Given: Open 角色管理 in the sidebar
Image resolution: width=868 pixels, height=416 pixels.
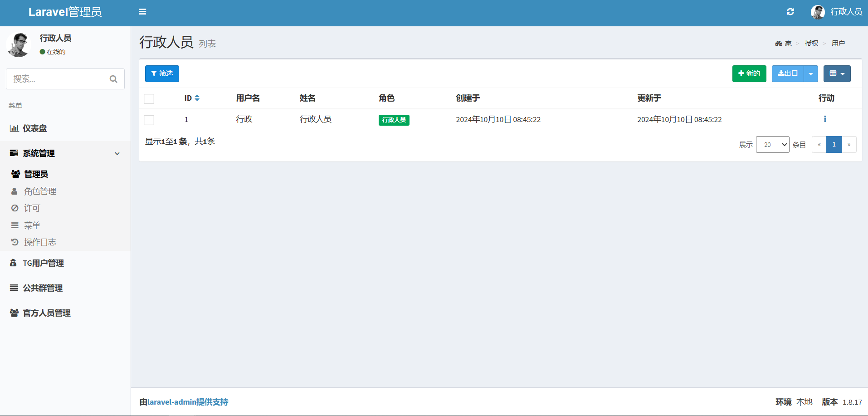Looking at the screenshot, I should 40,191.
